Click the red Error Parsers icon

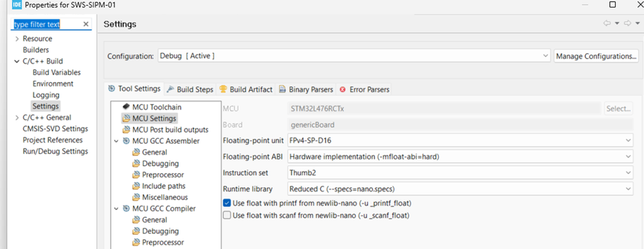point(342,89)
